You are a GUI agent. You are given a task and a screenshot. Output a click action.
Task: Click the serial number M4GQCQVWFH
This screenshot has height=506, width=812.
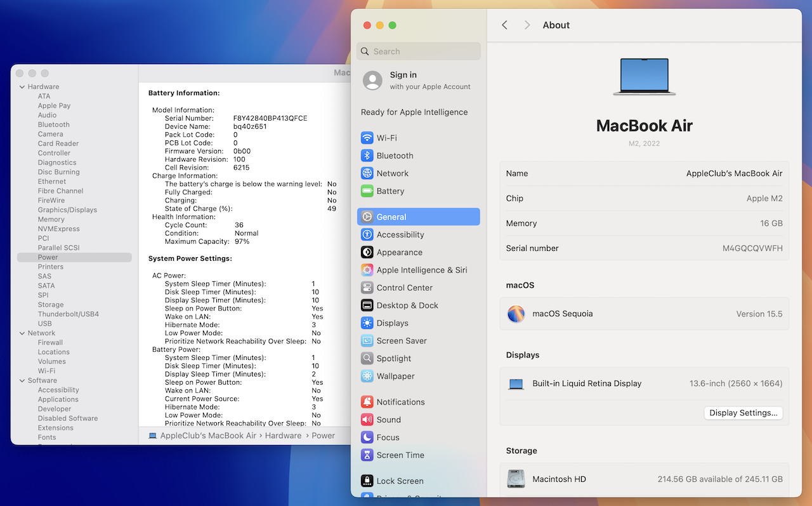click(752, 248)
